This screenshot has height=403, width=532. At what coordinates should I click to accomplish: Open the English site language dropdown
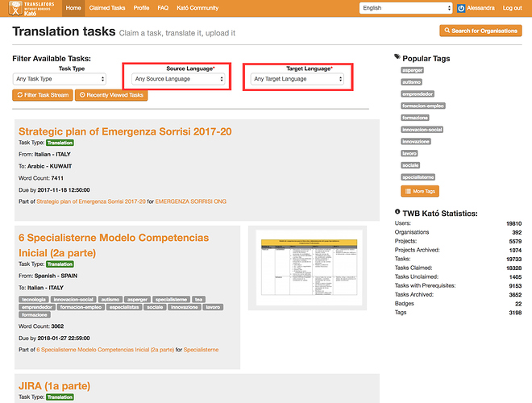(x=406, y=8)
